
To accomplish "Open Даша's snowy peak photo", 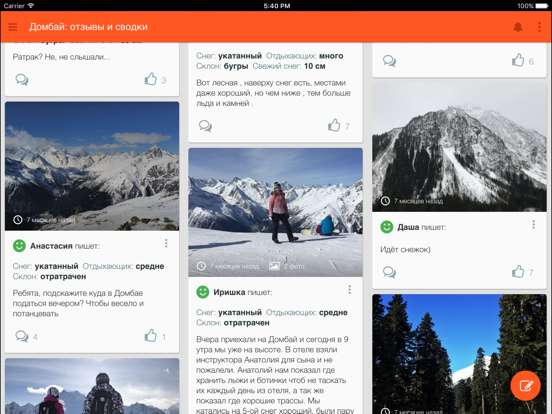I will coord(459,147).
